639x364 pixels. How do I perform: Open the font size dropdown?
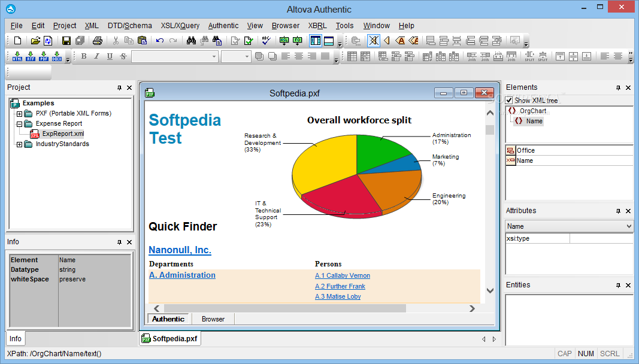pyautogui.click(x=247, y=57)
